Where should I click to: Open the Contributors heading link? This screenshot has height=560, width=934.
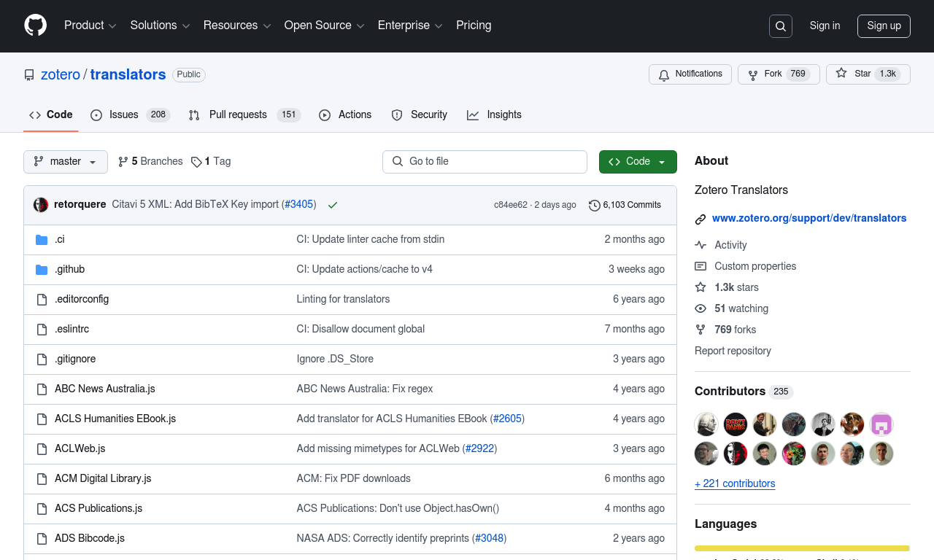[x=744, y=392]
